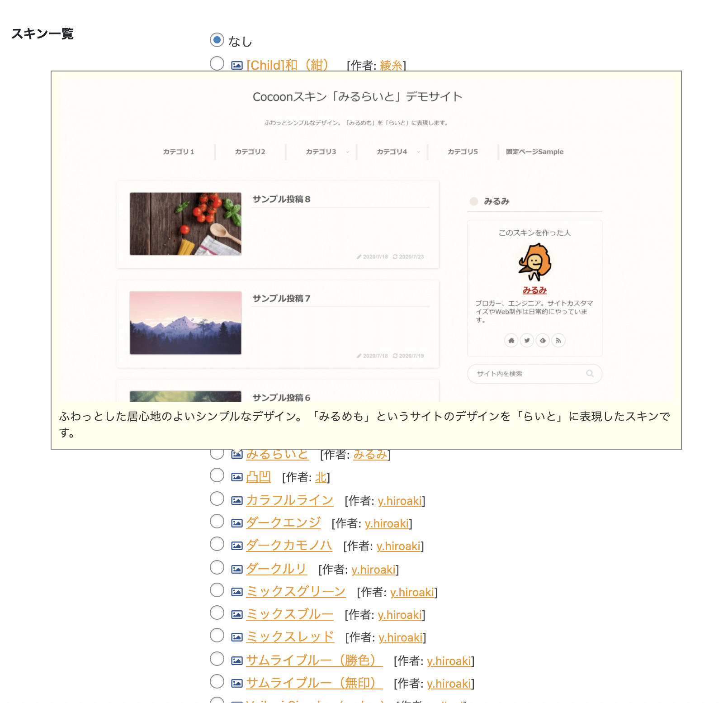Select the なし radio button
This screenshot has height=703, width=728.
pos(217,40)
